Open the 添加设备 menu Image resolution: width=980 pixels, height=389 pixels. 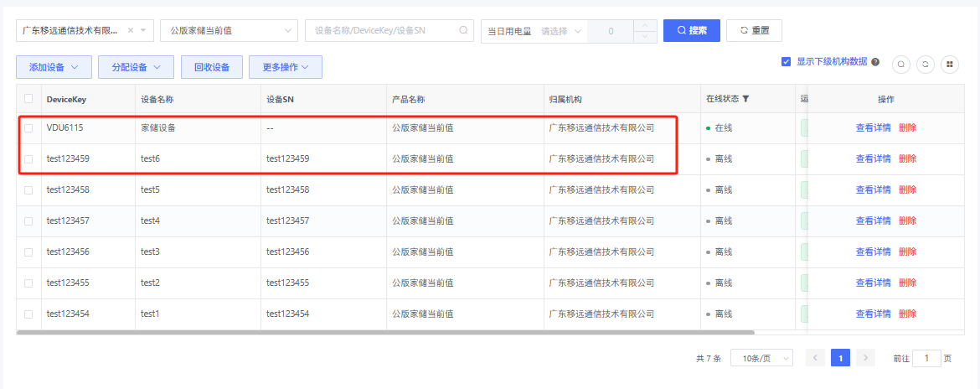(54, 67)
